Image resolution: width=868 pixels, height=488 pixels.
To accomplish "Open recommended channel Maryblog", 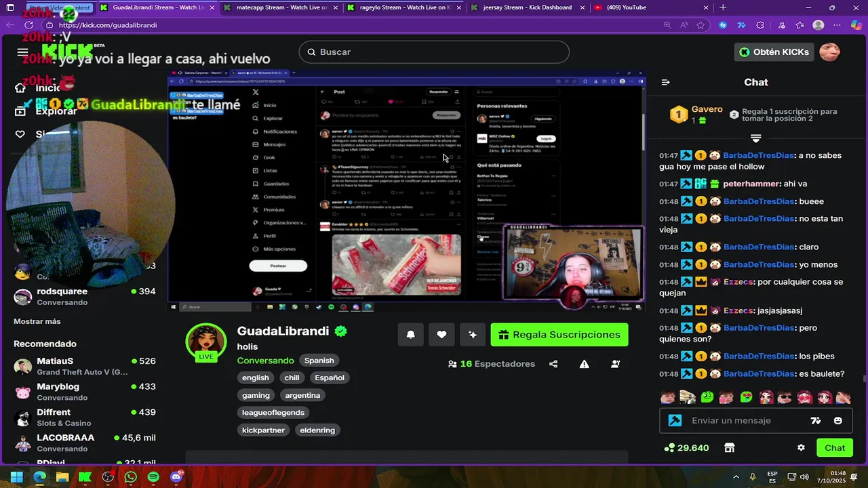I will (x=85, y=392).
